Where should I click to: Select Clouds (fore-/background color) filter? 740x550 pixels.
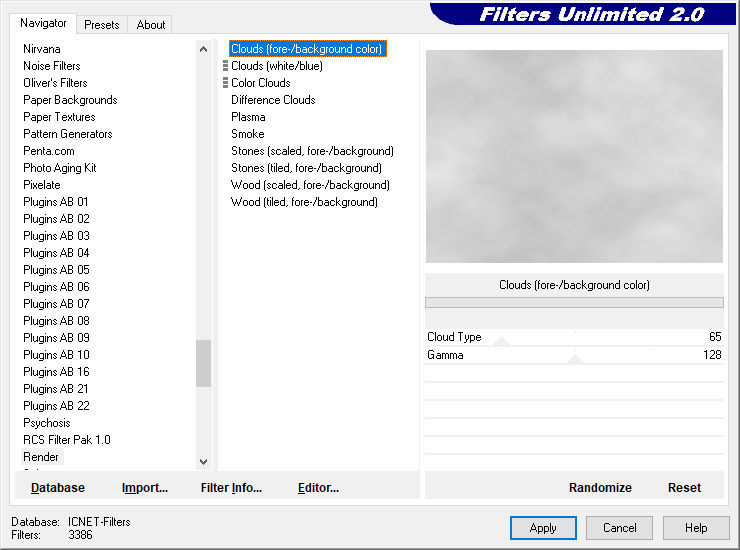pyautogui.click(x=307, y=49)
